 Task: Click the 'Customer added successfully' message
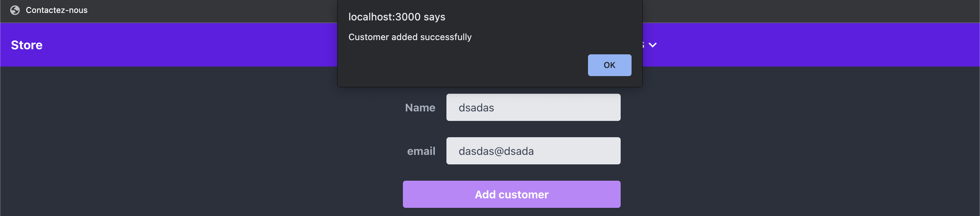pos(410,37)
